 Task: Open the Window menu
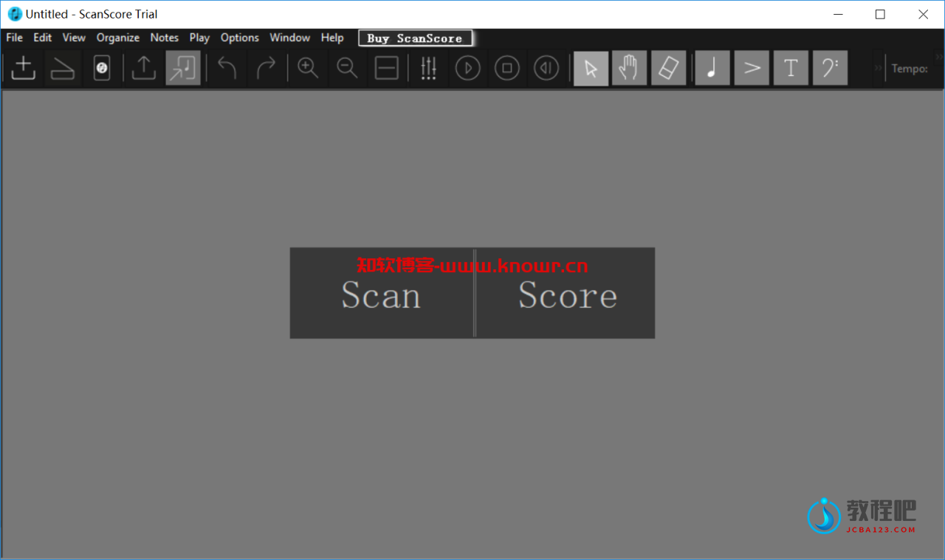(x=289, y=38)
